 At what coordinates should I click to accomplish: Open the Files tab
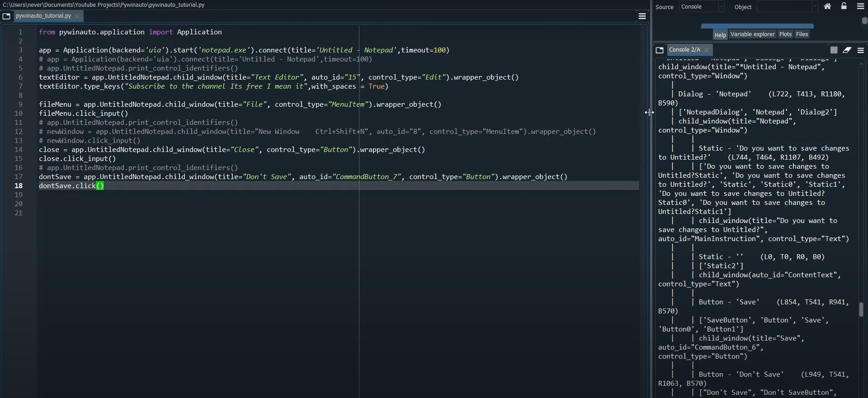click(x=802, y=34)
